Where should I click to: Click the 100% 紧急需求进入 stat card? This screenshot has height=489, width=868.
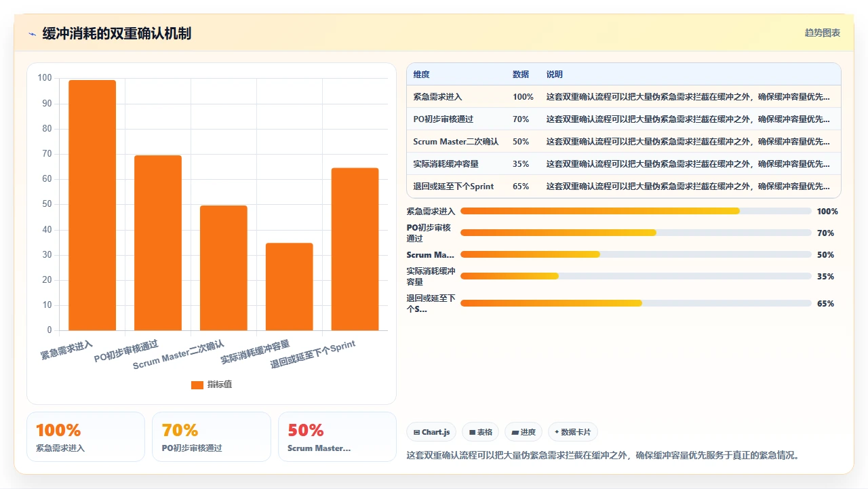pyautogui.click(x=86, y=437)
